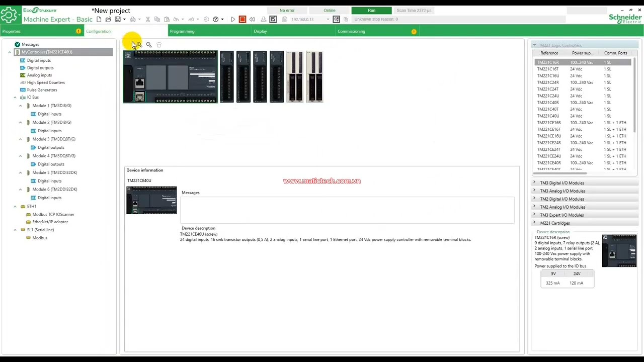Select TM221C16R row in catalog
644x362 pixels.
point(583,62)
